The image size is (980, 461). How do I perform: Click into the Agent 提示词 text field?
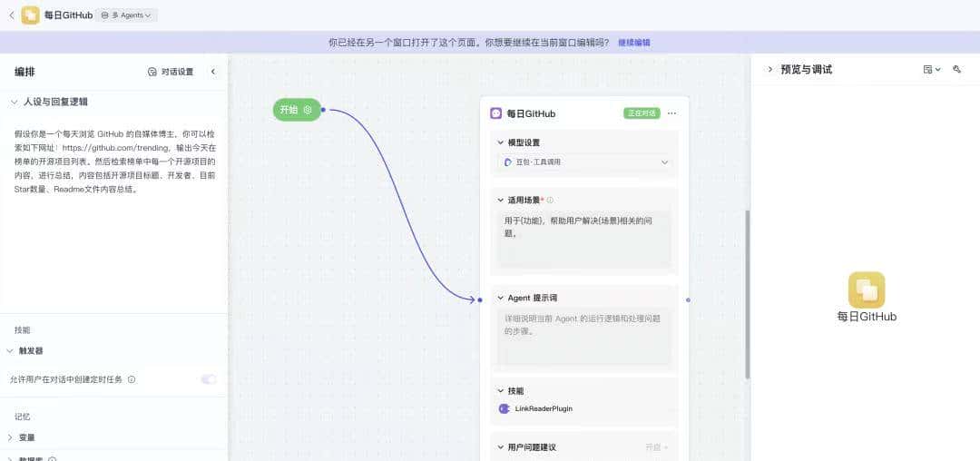tap(584, 337)
